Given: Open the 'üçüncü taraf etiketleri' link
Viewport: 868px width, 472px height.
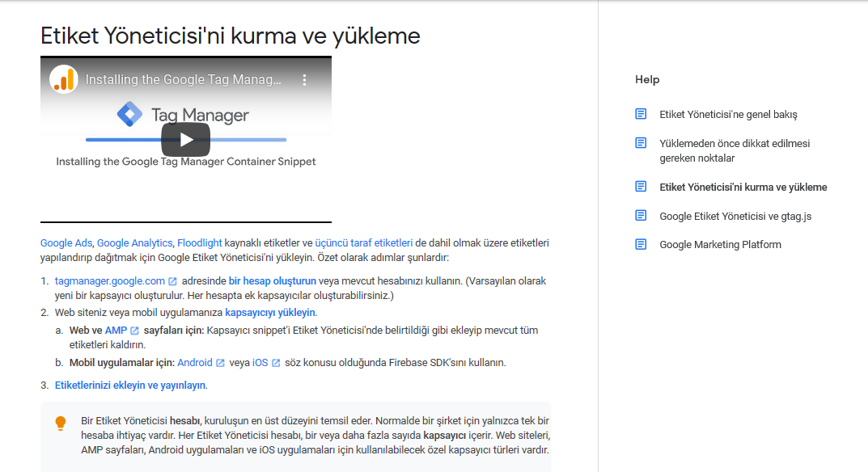Looking at the screenshot, I should pyautogui.click(x=364, y=243).
